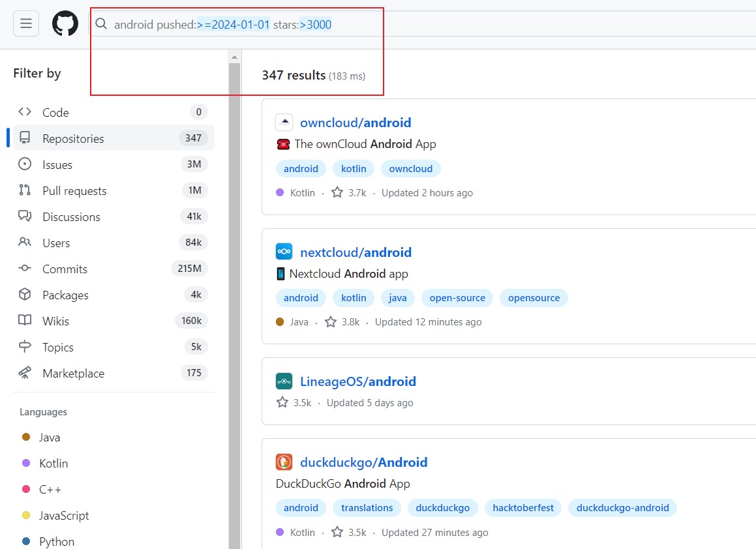
Task: Click the android topic tag on duckduckgo
Action: click(x=301, y=508)
